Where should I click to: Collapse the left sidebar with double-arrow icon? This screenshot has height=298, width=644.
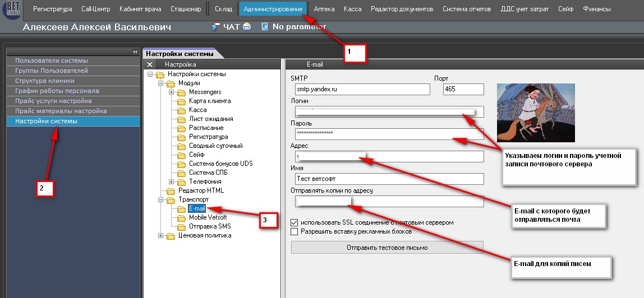click(x=135, y=52)
